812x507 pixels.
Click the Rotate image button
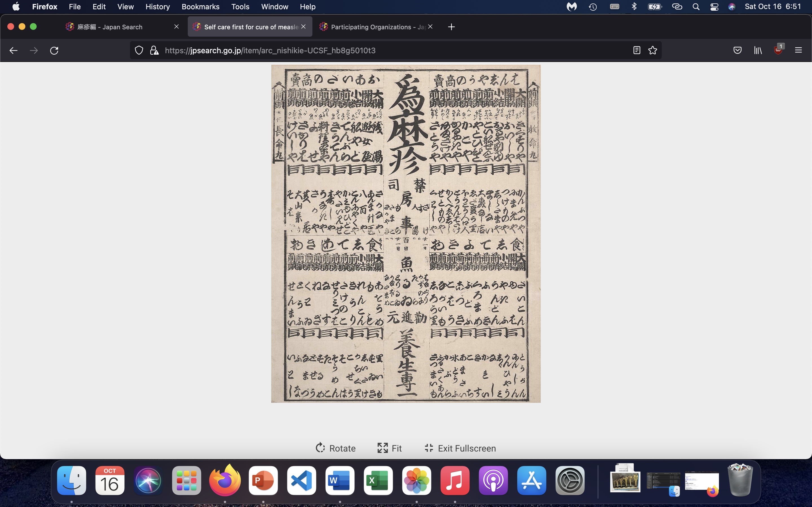point(336,448)
